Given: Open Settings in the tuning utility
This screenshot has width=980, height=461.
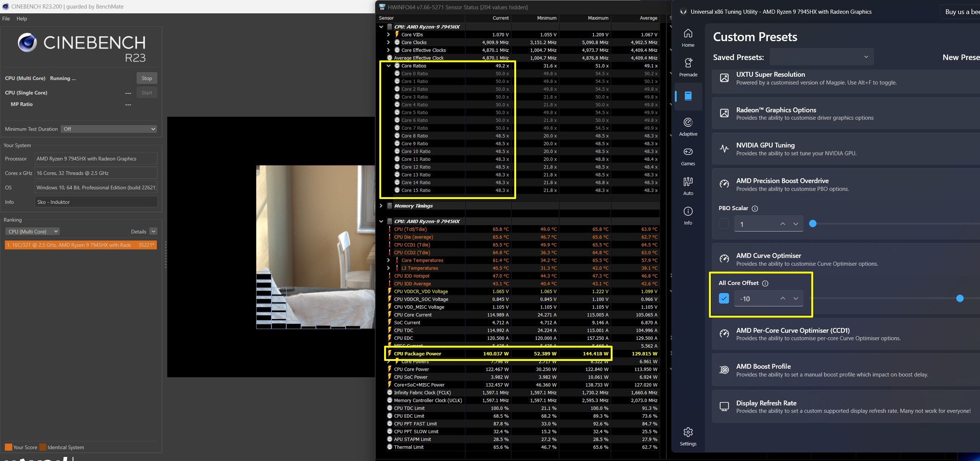Looking at the screenshot, I should [688, 436].
